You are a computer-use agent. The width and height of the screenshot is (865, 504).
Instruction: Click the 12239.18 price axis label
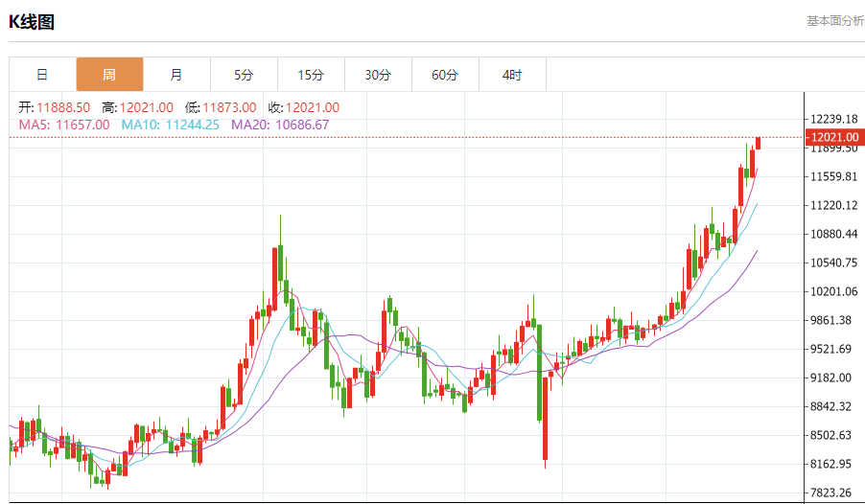tap(832, 119)
